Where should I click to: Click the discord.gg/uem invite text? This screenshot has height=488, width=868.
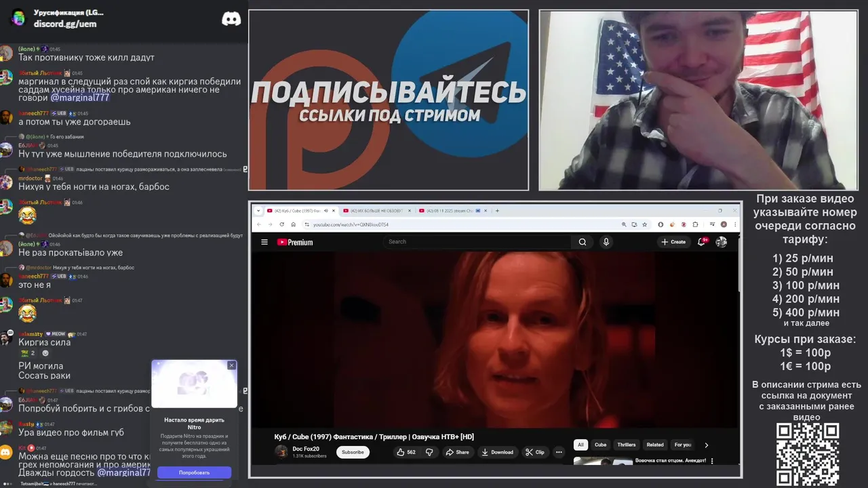pos(65,24)
